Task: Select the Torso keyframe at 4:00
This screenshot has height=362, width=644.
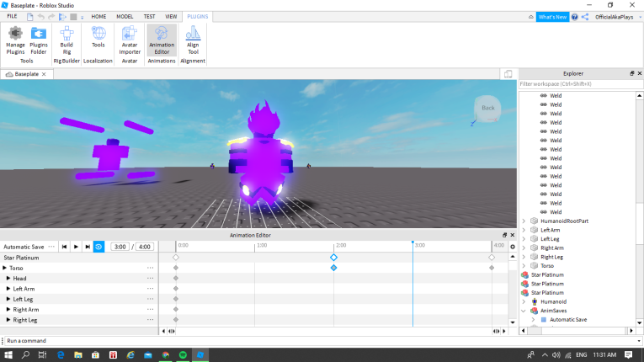Action: coord(492,268)
